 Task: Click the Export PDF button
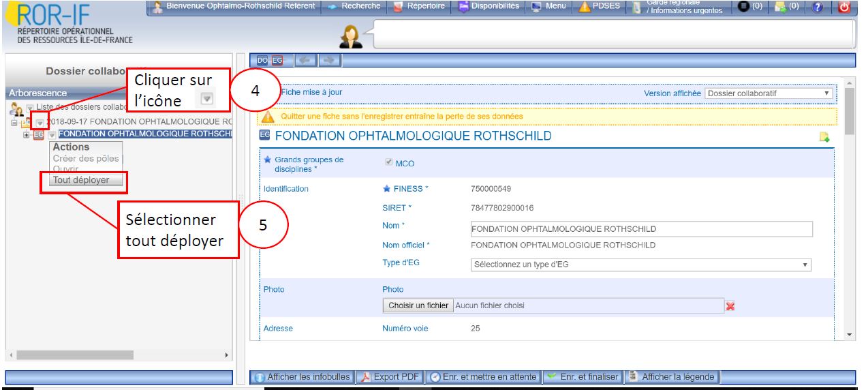tap(390, 376)
